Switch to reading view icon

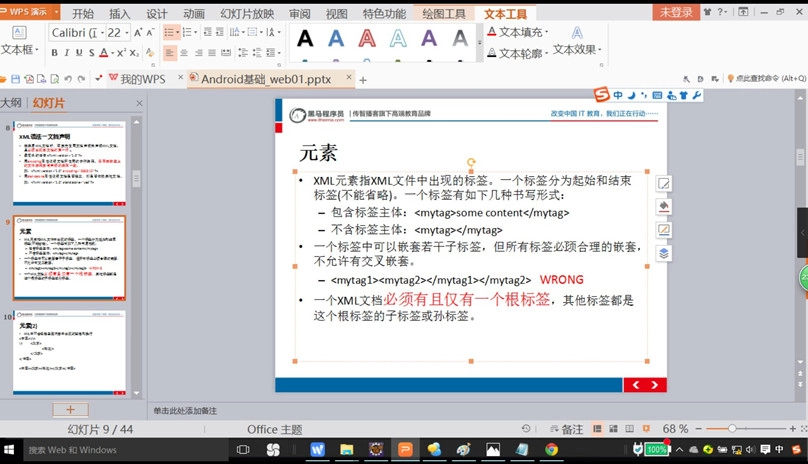[629, 429]
